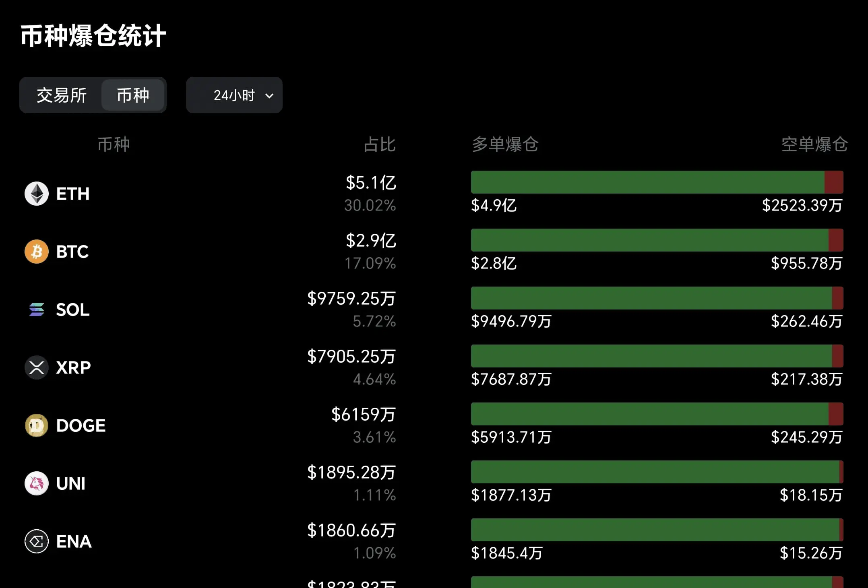This screenshot has height=588, width=868.
Task: Click the DOGE symbol label
Action: click(x=81, y=426)
